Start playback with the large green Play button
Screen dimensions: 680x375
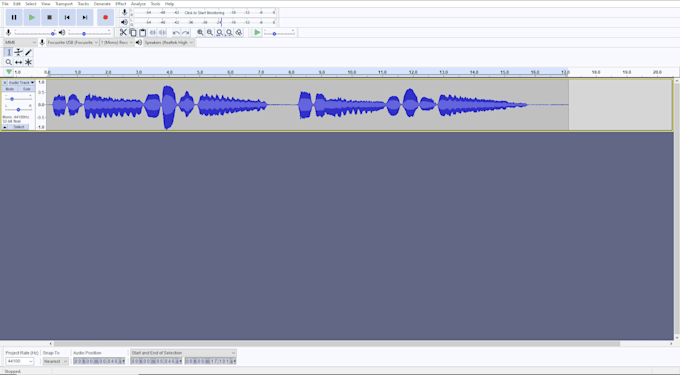[x=32, y=17]
